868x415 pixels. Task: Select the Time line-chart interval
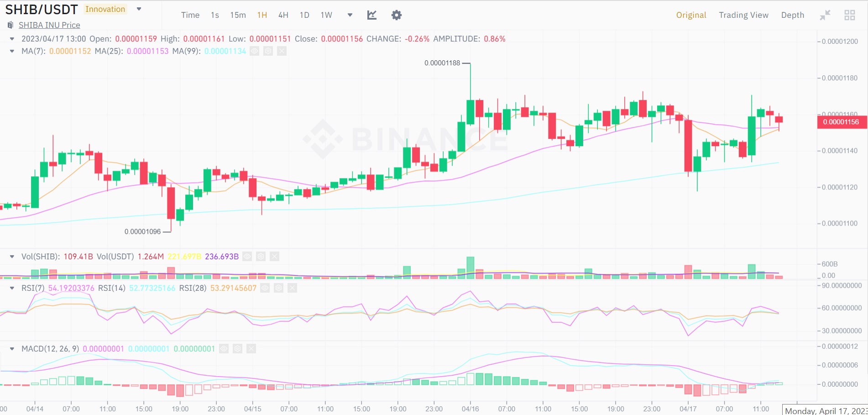[190, 15]
